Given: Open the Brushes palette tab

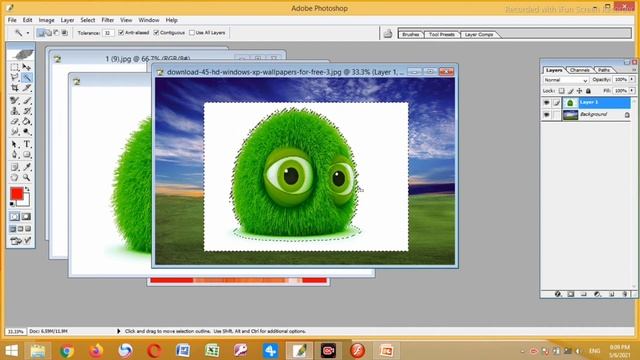Looking at the screenshot, I should [x=411, y=34].
